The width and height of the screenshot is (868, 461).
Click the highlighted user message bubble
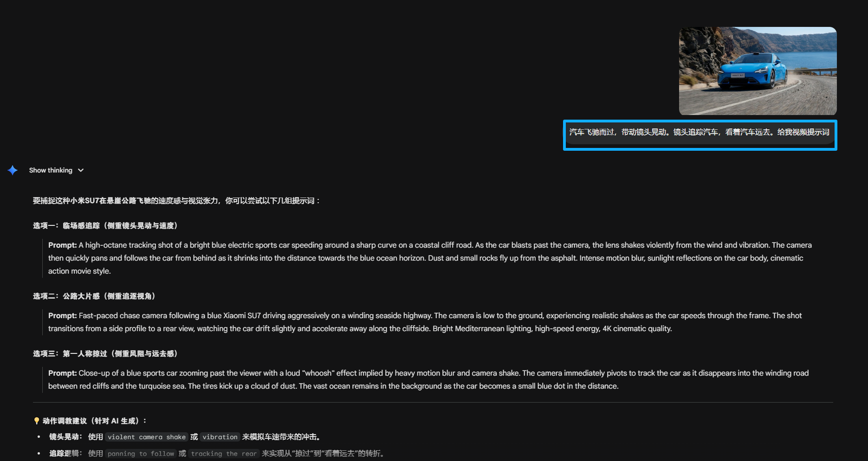tap(699, 133)
